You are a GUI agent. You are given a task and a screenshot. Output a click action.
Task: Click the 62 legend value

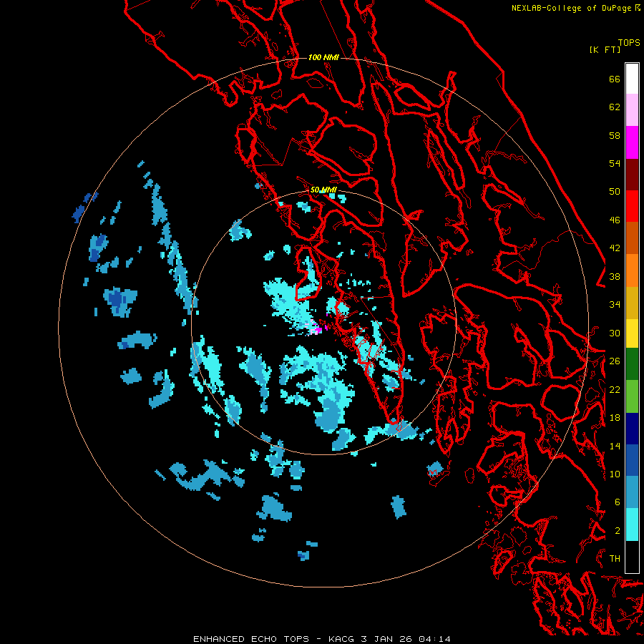tap(615, 107)
